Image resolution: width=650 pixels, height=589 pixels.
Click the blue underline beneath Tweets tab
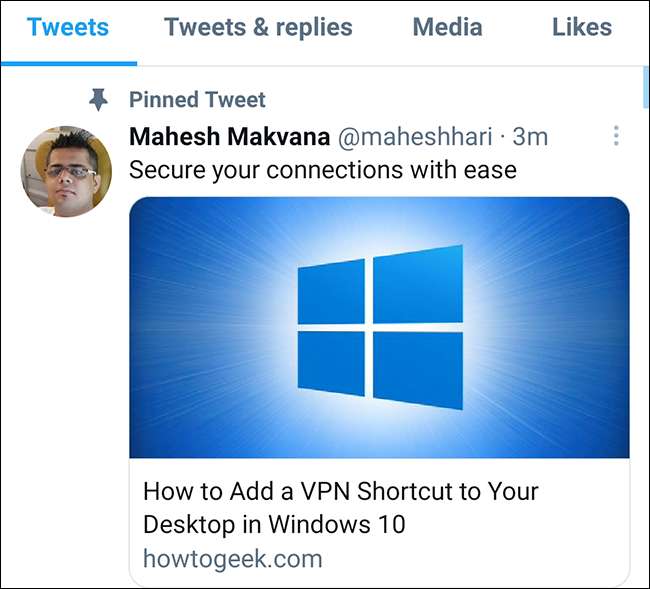click(x=68, y=63)
